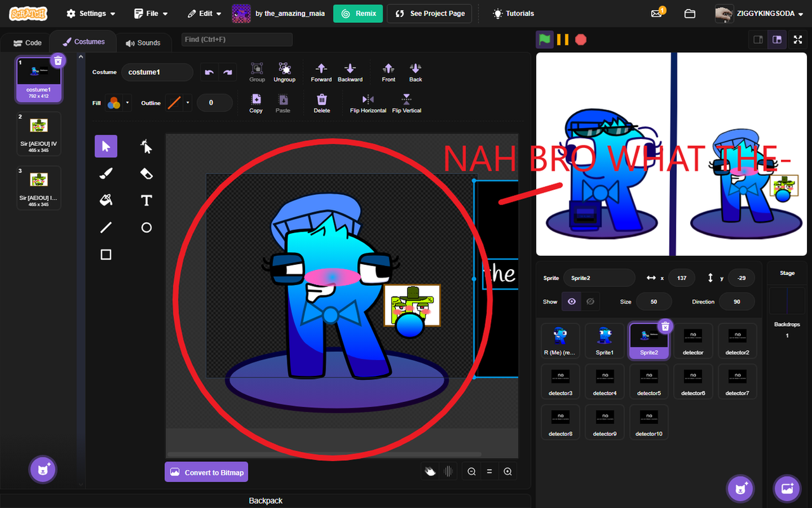Click the yellow pause button

(x=563, y=39)
